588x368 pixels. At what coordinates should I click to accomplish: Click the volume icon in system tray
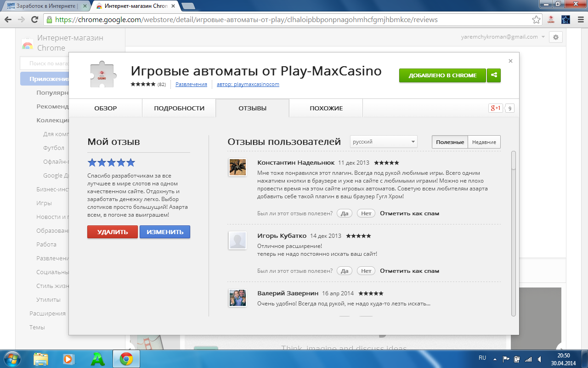click(541, 359)
